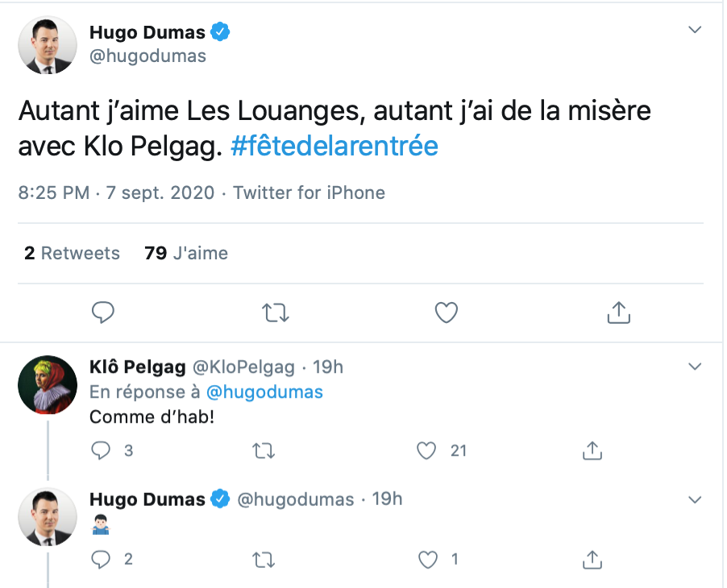The width and height of the screenshot is (727, 588).
Task: Reply to Klô Pelgag's 'Comme d'hab!' tweet
Action: [101, 451]
